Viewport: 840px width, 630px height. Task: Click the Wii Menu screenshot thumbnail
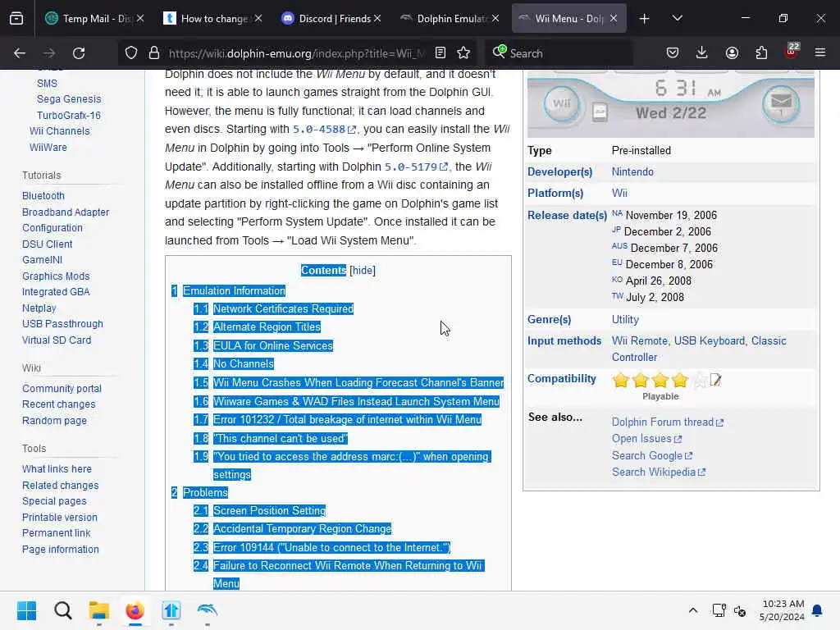[x=671, y=104]
